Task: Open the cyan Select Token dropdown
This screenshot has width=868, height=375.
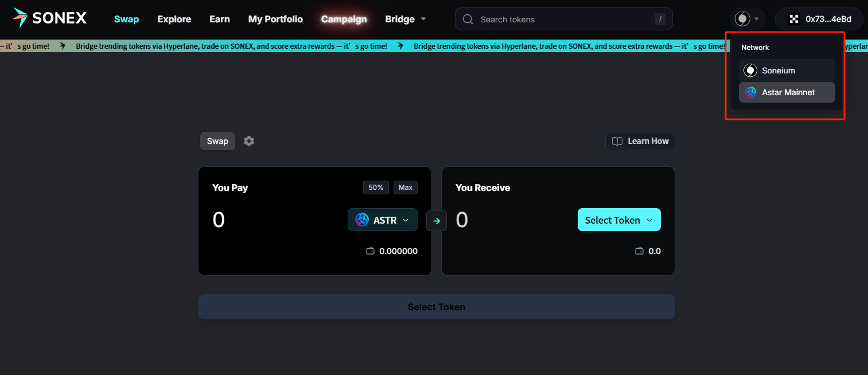Action: 619,220
